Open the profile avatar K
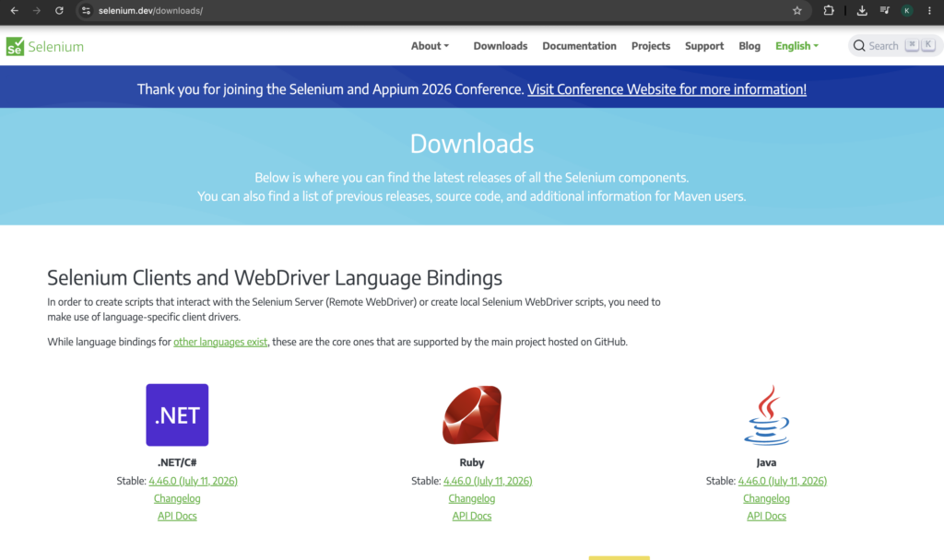This screenshot has width=944, height=560. click(x=907, y=10)
